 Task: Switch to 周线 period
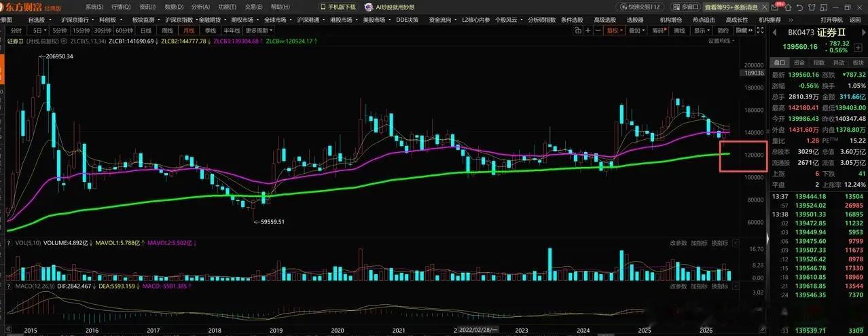click(167, 31)
